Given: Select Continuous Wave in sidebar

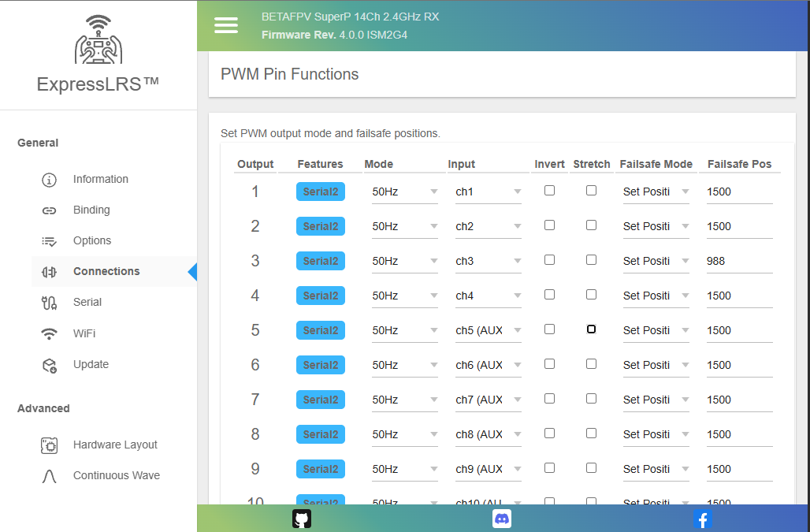Looking at the screenshot, I should (x=116, y=476).
